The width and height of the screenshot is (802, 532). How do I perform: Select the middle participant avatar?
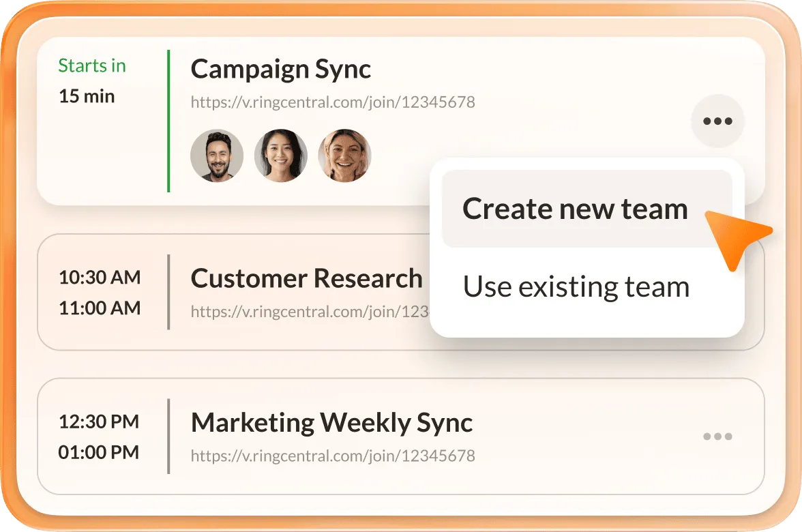click(280, 156)
